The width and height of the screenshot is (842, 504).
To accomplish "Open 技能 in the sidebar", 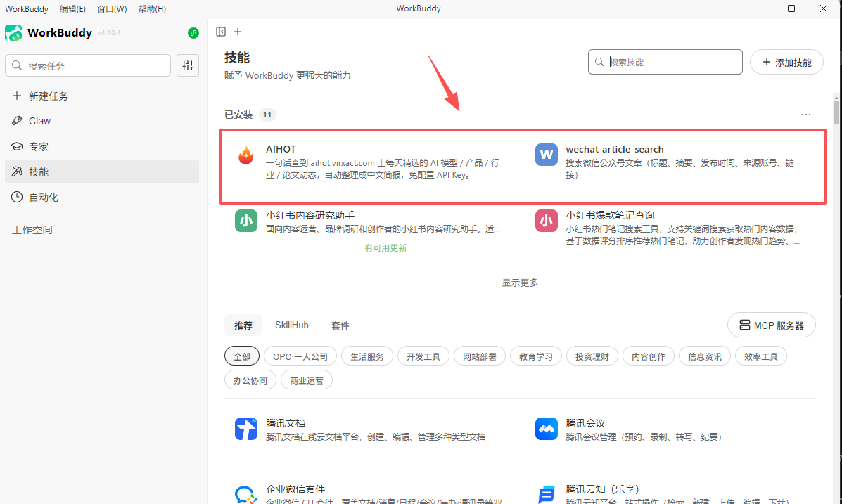I will click(x=102, y=172).
